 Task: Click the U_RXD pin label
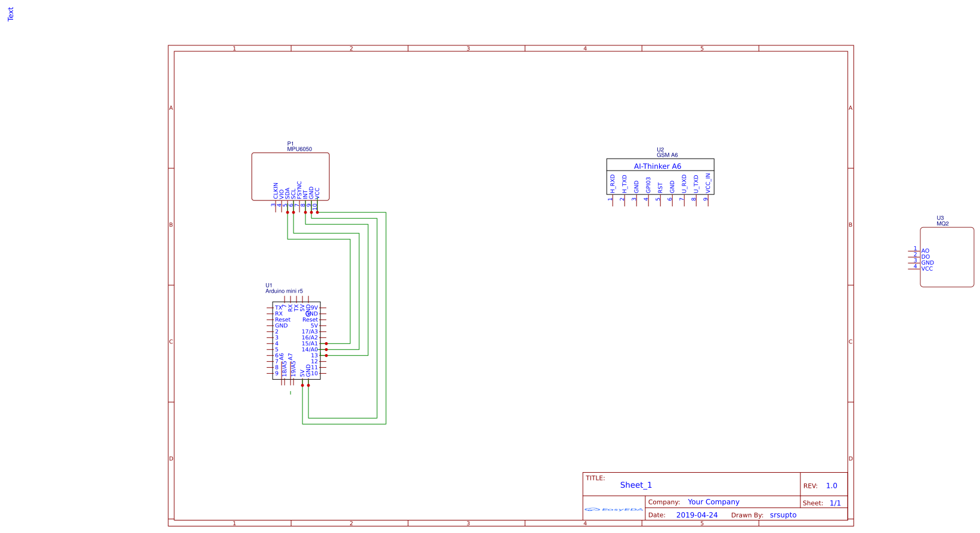pyautogui.click(x=684, y=184)
